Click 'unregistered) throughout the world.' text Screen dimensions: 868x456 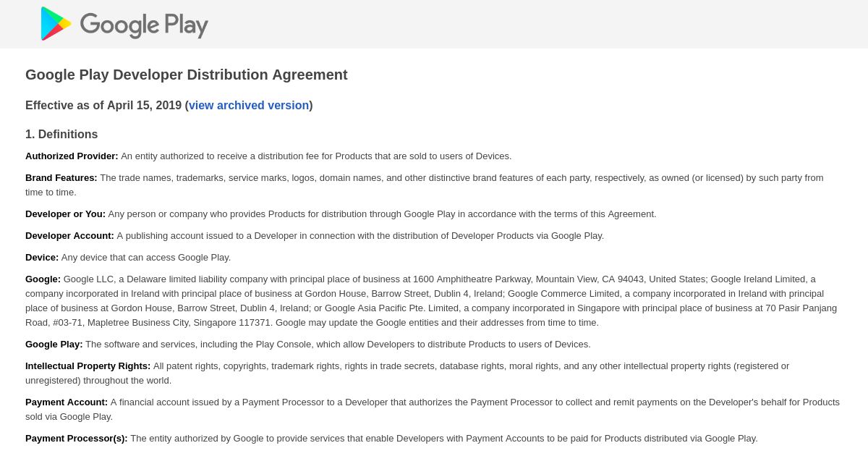coord(98,381)
